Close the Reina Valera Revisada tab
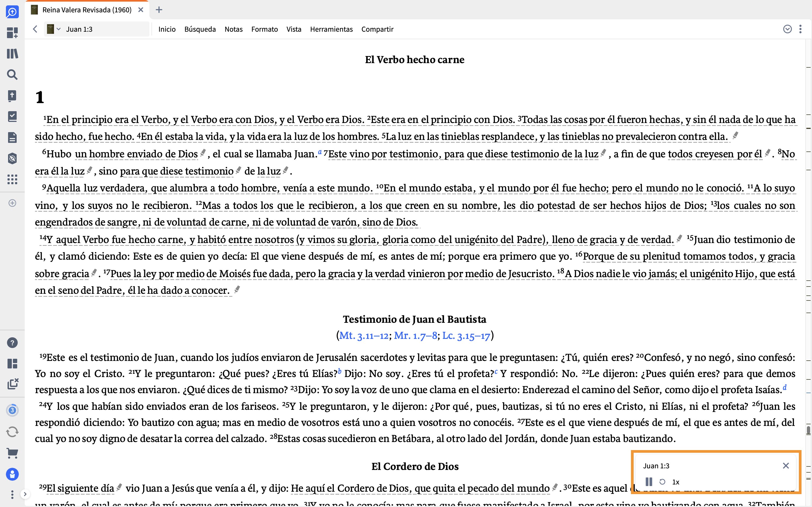The image size is (812, 507). click(x=141, y=10)
